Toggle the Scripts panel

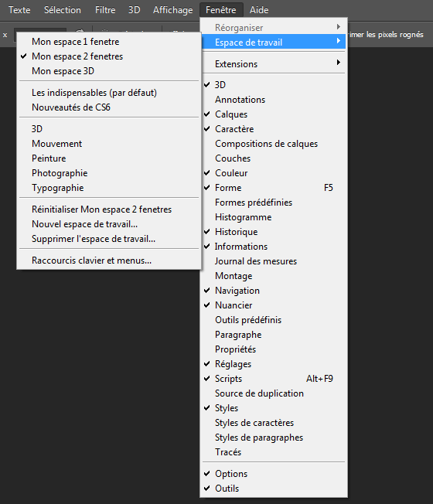(x=274, y=379)
